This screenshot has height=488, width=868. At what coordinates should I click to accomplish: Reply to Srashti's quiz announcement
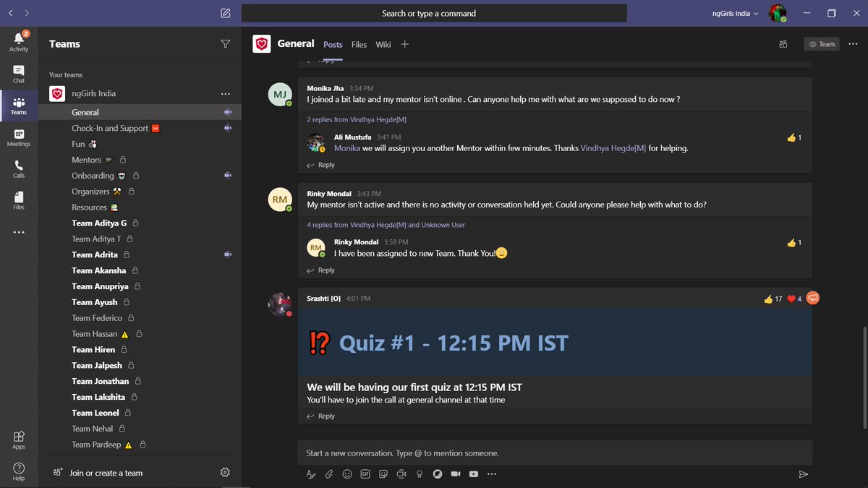pyautogui.click(x=321, y=416)
